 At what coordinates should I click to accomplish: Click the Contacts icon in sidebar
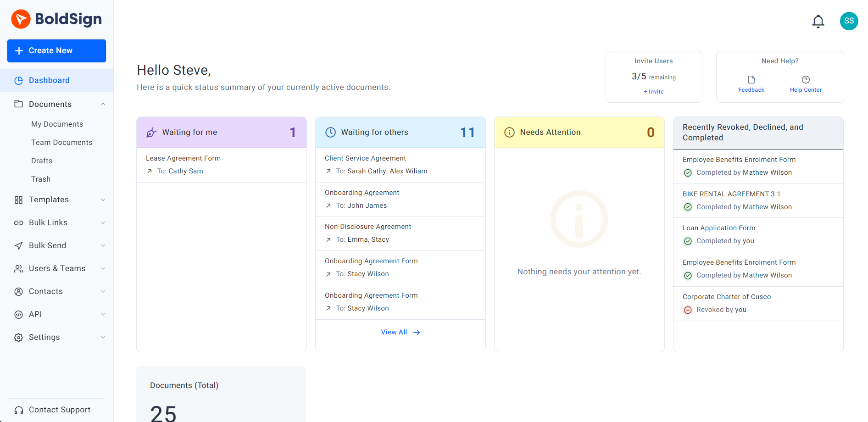pyautogui.click(x=18, y=291)
